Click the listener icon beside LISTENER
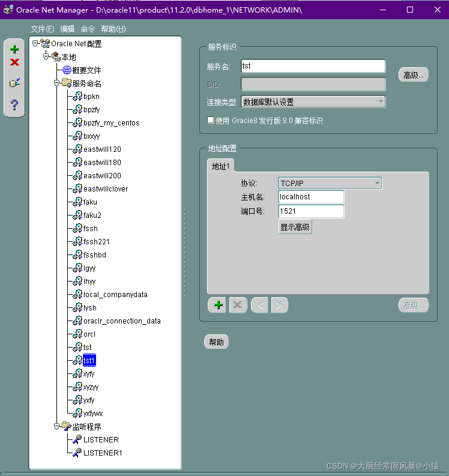The height and width of the screenshot is (476, 449). coord(77,439)
